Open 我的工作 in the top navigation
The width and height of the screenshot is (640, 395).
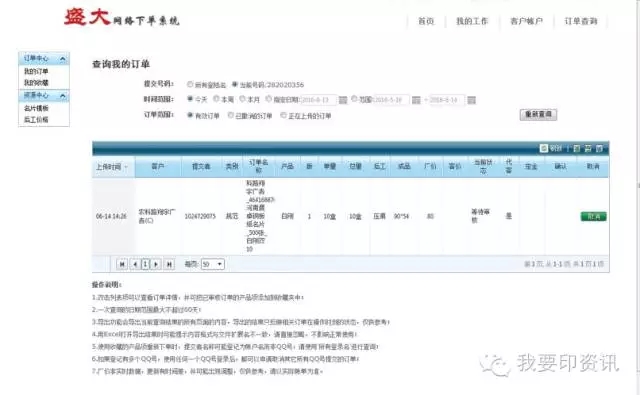tap(472, 21)
